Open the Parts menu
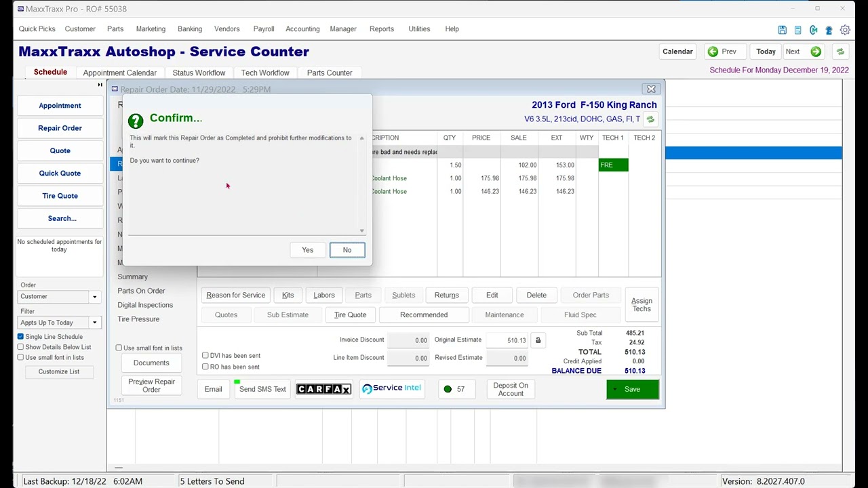The height and width of the screenshot is (488, 868). pos(115,29)
